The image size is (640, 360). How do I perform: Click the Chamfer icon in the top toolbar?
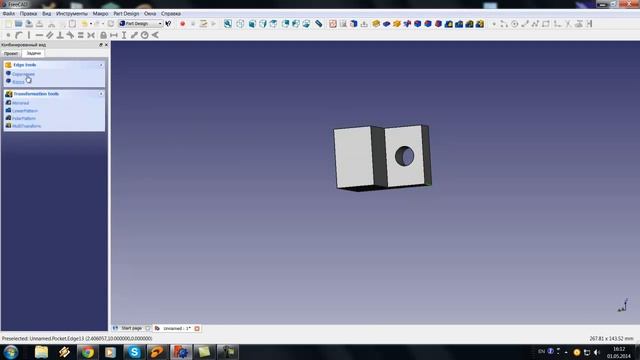tap(428, 24)
